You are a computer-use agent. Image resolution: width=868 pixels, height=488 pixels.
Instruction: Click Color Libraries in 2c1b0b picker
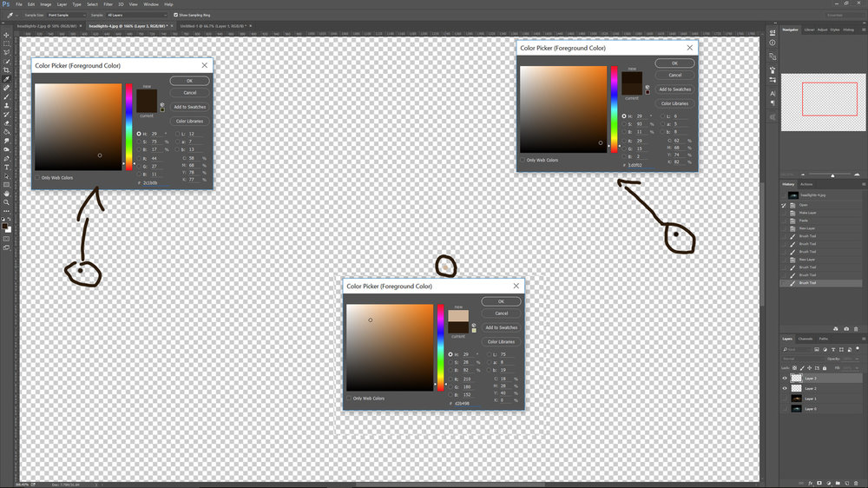point(189,122)
